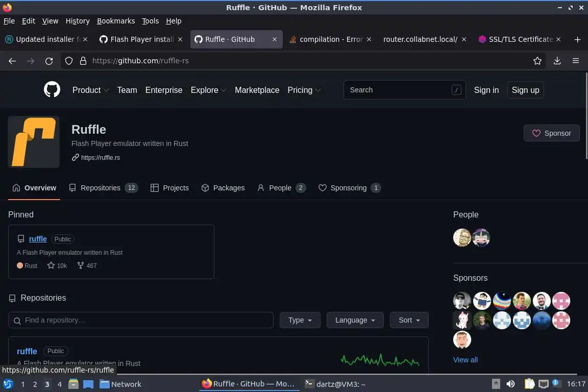
Task: Click the fork count 467 icon
Action: tap(80, 265)
